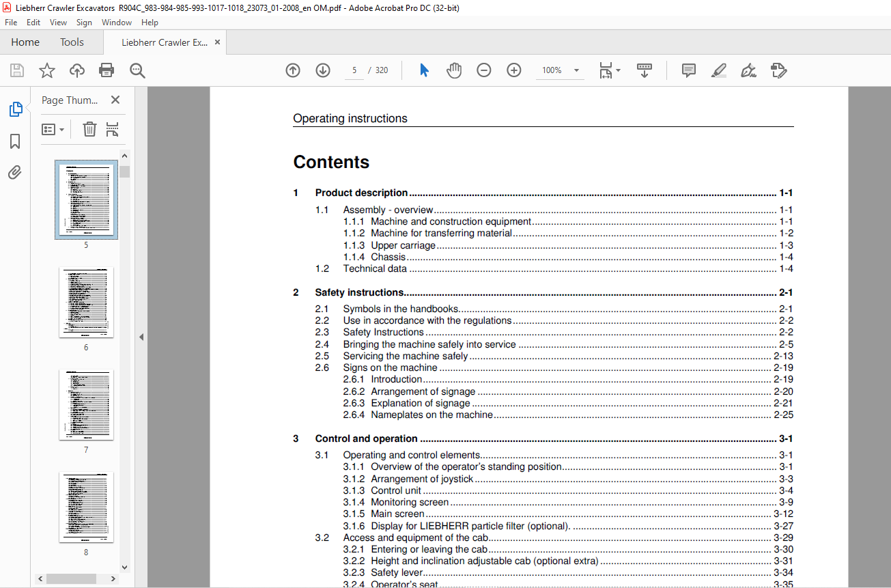891x588 pixels.
Task: Open the Sign menu
Action: click(84, 23)
